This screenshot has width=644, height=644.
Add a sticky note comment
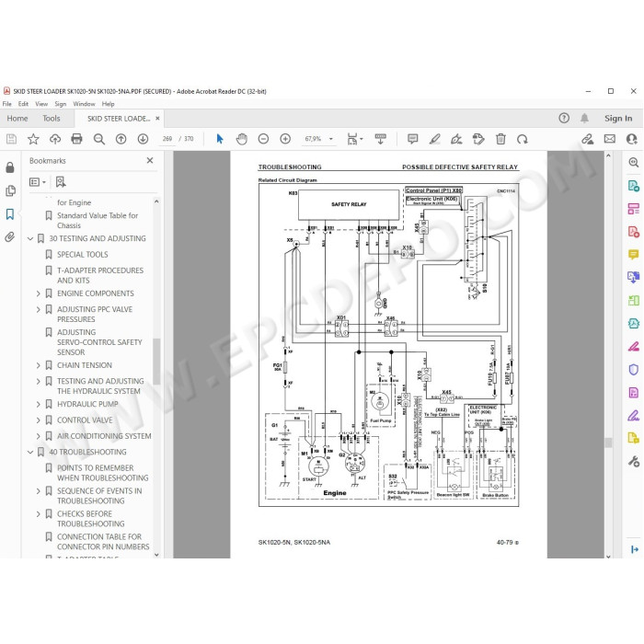pyautogui.click(x=413, y=139)
